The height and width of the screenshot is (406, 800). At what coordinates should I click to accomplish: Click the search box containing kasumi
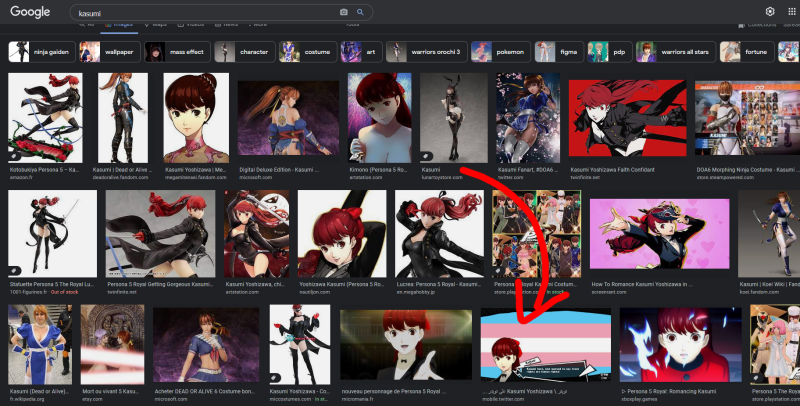coord(221,12)
